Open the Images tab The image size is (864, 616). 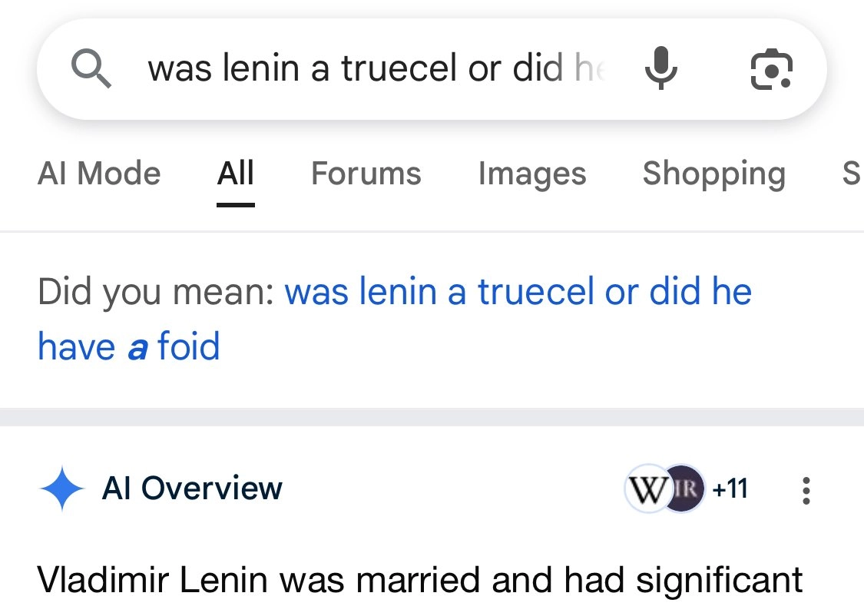531,174
